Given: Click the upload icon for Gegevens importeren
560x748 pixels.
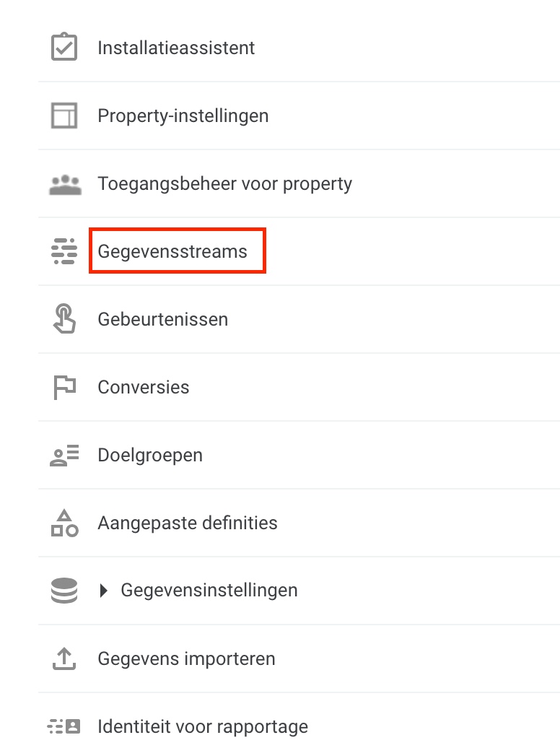Looking at the screenshot, I should [64, 658].
